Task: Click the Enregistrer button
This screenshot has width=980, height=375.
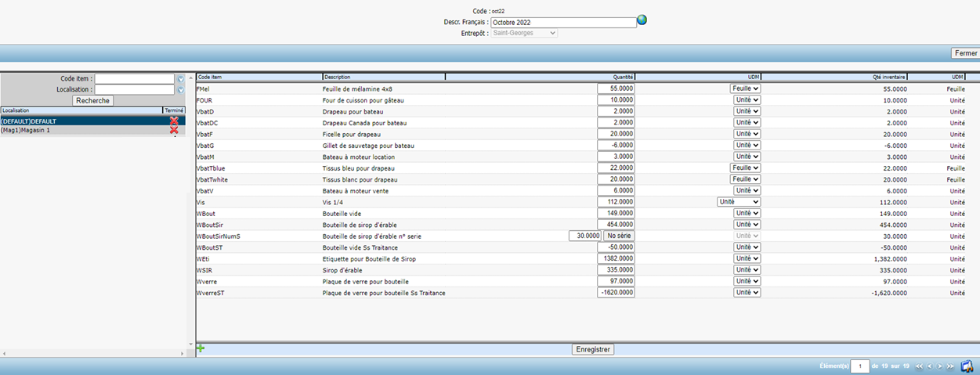Action: 592,349
